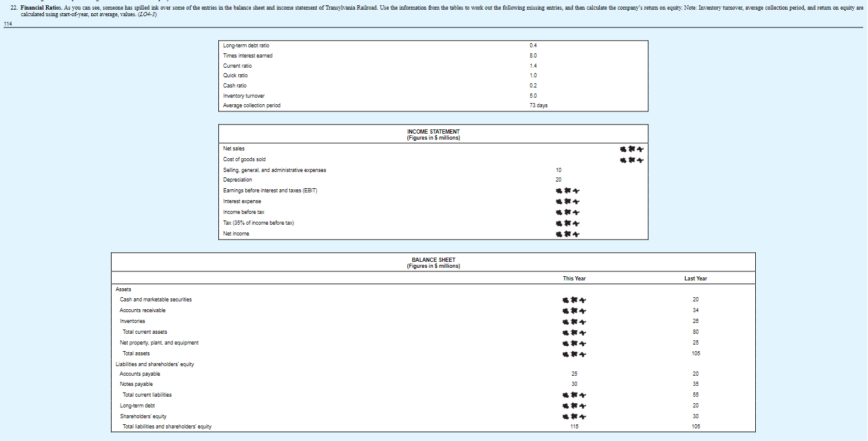Select the ink blot next to Accounts receivable
This screenshot has width=868, height=441.
point(574,310)
